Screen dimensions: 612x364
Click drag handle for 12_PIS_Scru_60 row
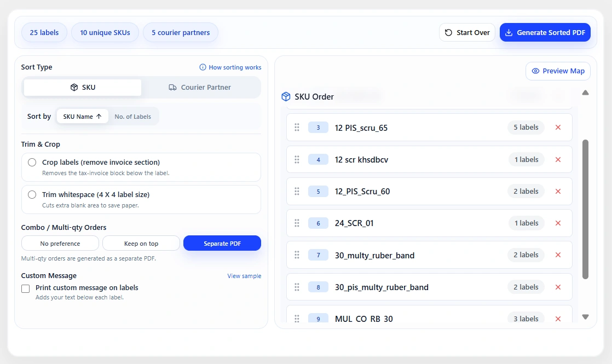click(x=297, y=192)
